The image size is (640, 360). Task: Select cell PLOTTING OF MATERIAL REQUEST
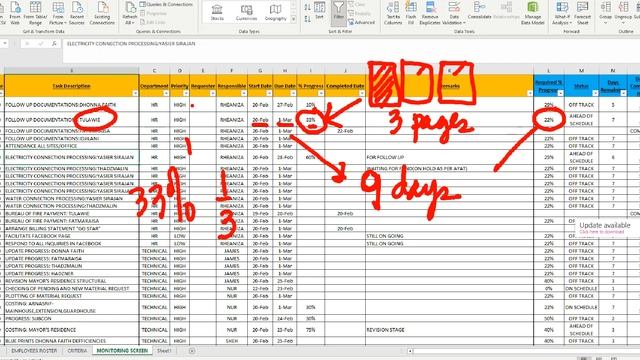72,296
